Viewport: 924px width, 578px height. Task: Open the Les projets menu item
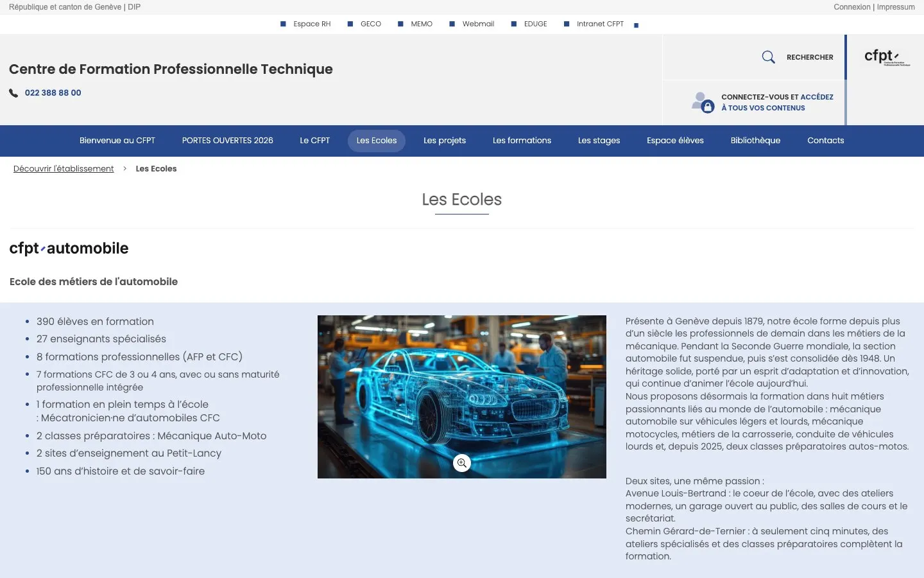pyautogui.click(x=445, y=141)
